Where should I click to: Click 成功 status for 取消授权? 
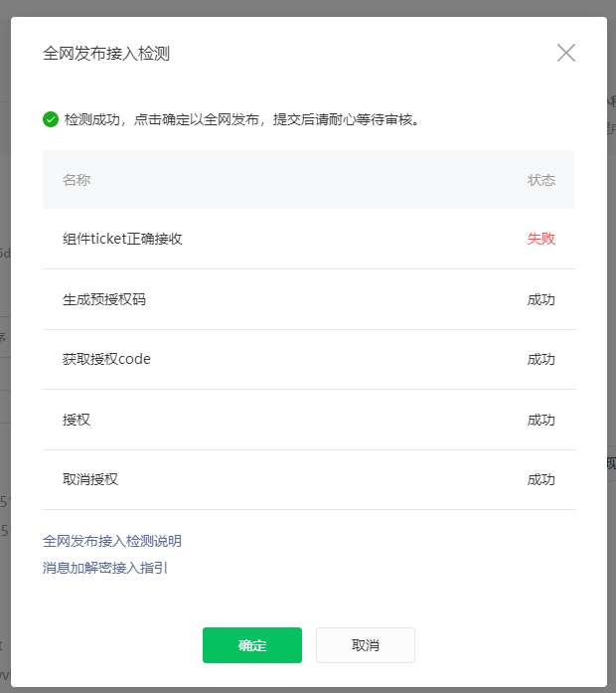click(x=540, y=479)
